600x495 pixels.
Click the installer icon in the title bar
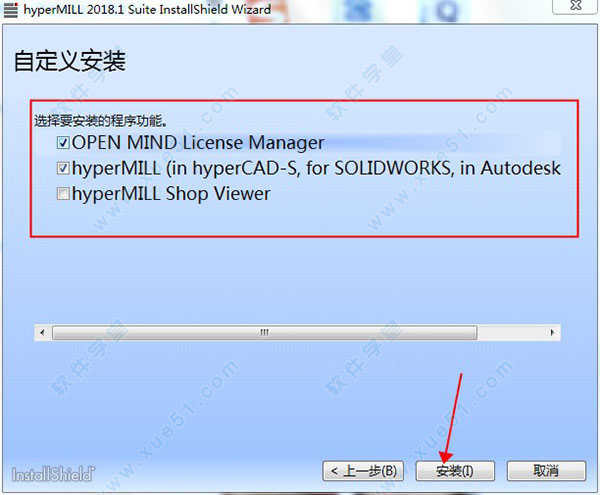pos(11,9)
